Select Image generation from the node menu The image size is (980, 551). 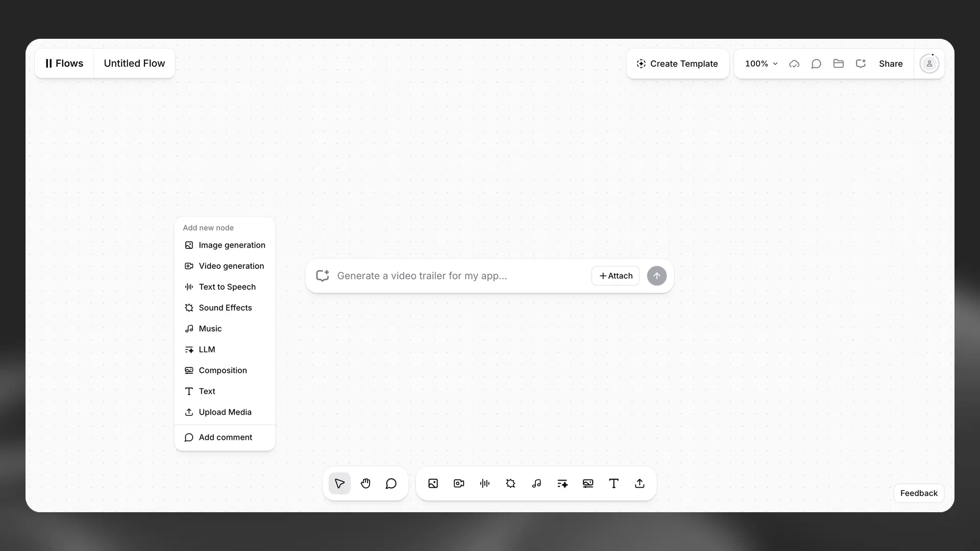(225, 245)
